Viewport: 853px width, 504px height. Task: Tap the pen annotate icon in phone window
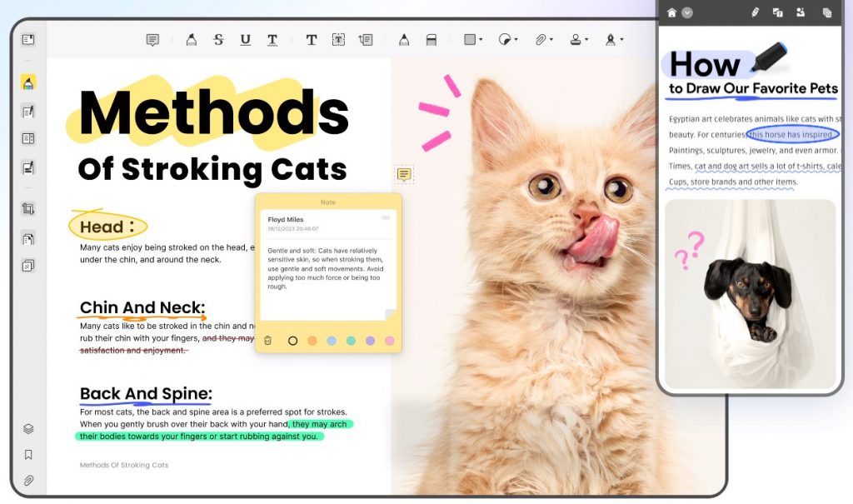[755, 12]
